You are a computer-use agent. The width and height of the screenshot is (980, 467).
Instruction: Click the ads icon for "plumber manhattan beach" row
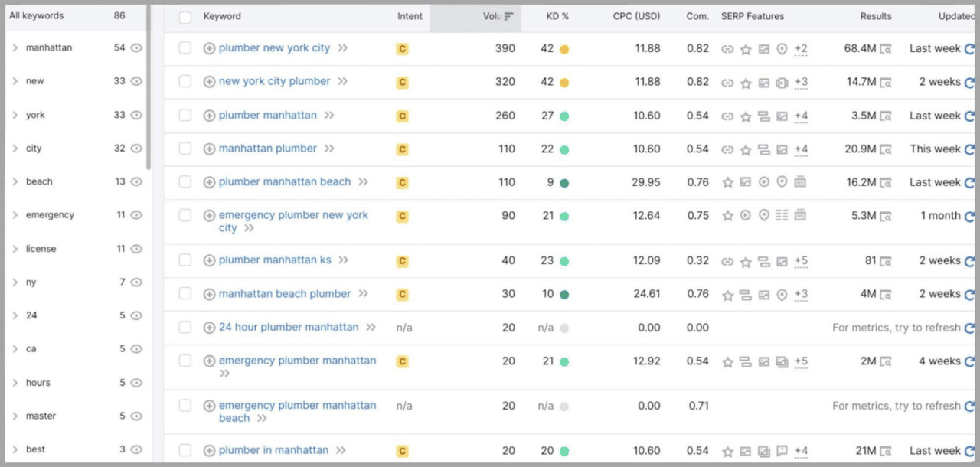click(801, 182)
